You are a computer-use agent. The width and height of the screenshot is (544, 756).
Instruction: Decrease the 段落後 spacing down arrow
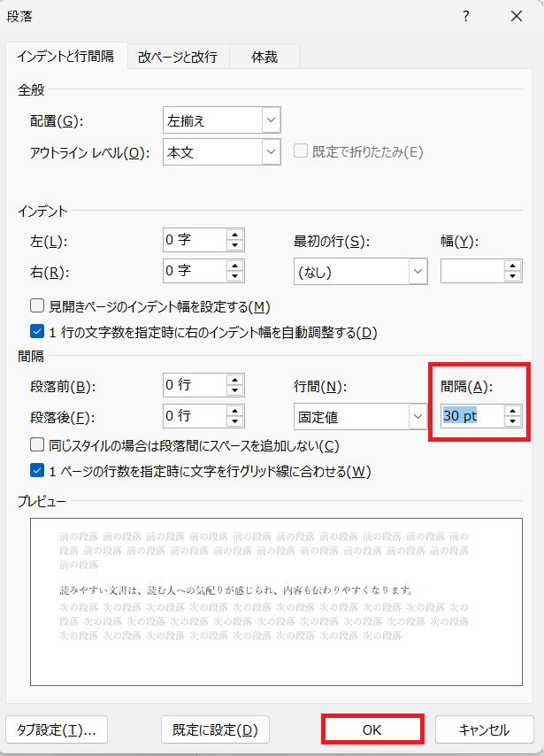[234, 420]
